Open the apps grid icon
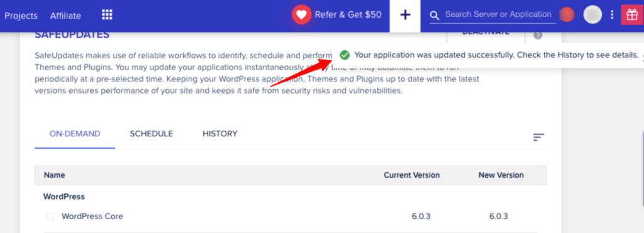 click(107, 15)
